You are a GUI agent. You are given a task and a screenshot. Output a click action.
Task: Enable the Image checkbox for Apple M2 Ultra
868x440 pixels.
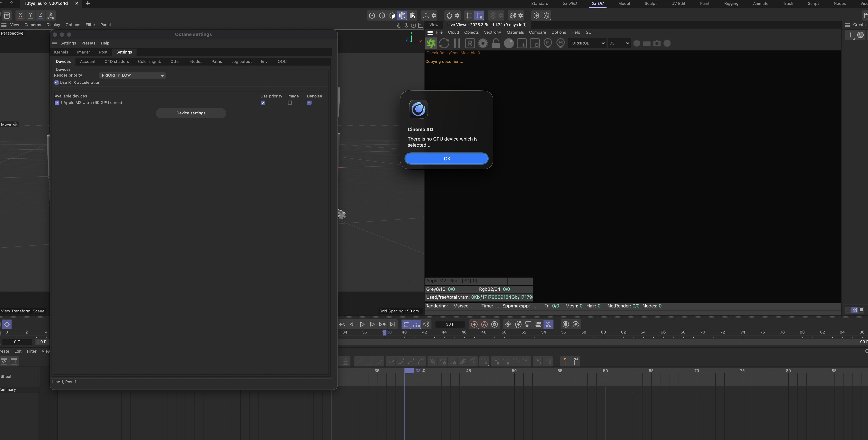click(290, 103)
